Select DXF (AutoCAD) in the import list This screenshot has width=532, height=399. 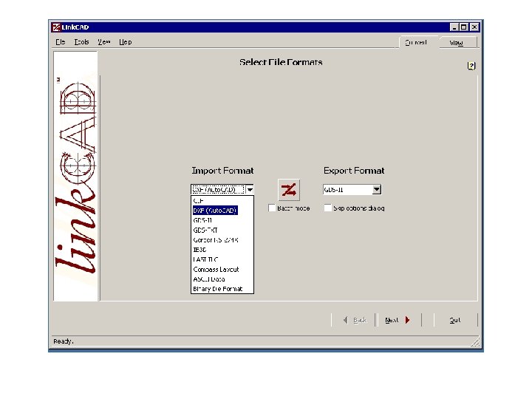pos(222,211)
